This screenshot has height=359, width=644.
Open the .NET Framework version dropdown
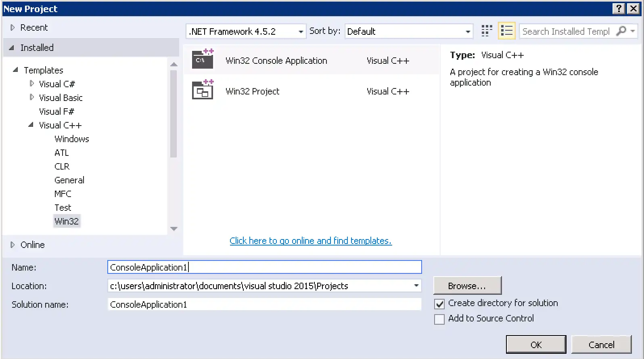pyautogui.click(x=301, y=31)
